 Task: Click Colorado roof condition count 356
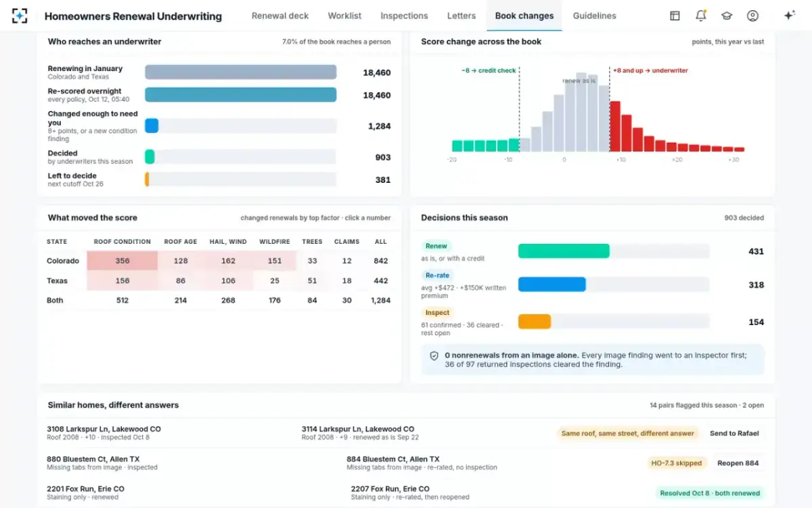[122, 261]
